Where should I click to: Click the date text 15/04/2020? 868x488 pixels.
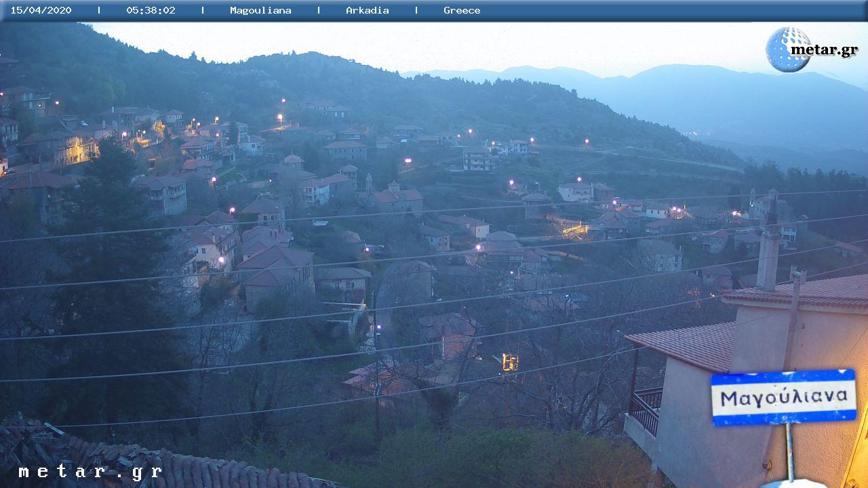tap(41, 10)
